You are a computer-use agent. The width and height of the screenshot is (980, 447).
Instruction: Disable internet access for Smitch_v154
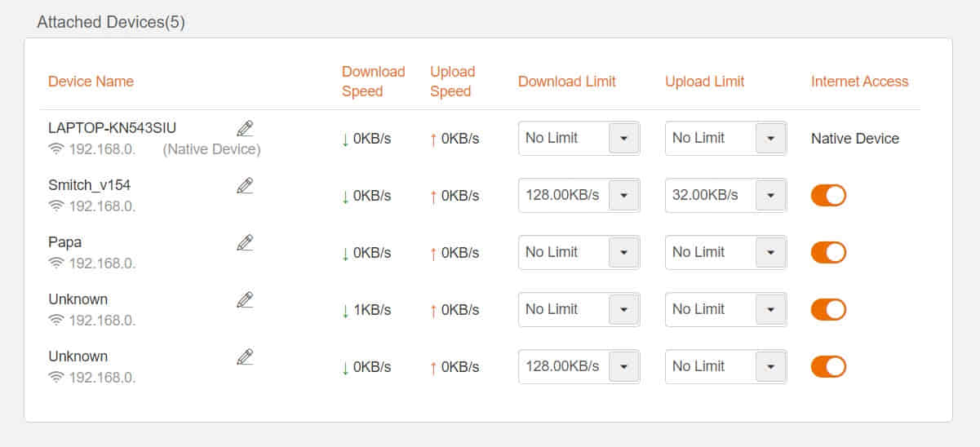[828, 196]
